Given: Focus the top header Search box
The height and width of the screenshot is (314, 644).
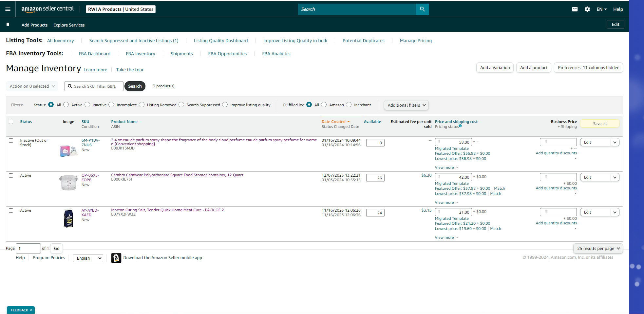Looking at the screenshot, I should coord(357,9).
